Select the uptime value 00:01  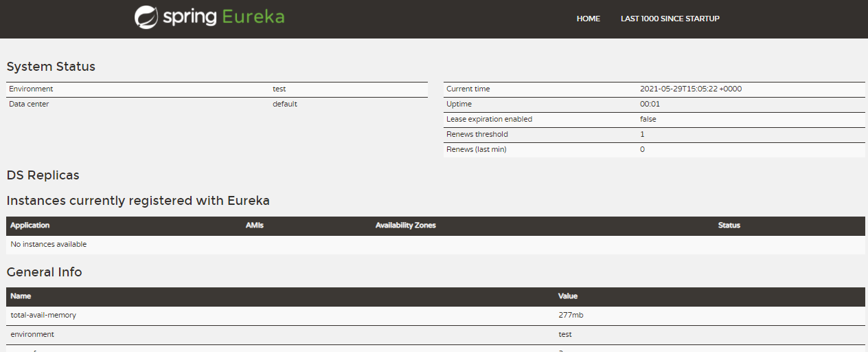650,104
